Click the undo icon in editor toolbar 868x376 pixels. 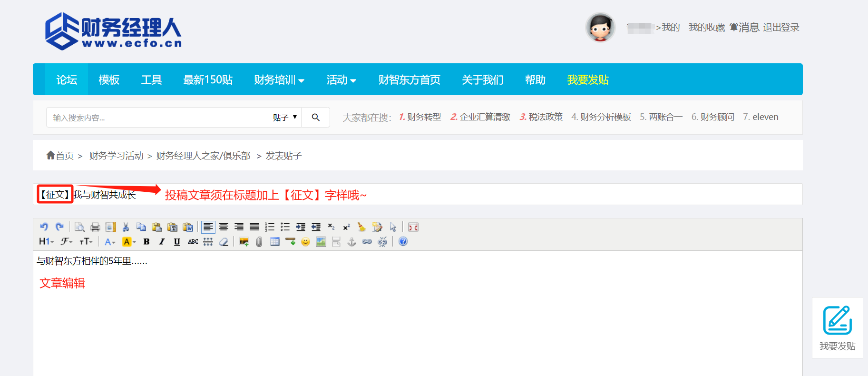pyautogui.click(x=44, y=227)
